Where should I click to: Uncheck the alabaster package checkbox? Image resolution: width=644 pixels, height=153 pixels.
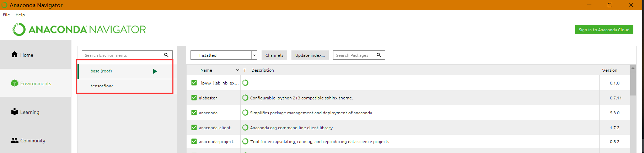194,98
